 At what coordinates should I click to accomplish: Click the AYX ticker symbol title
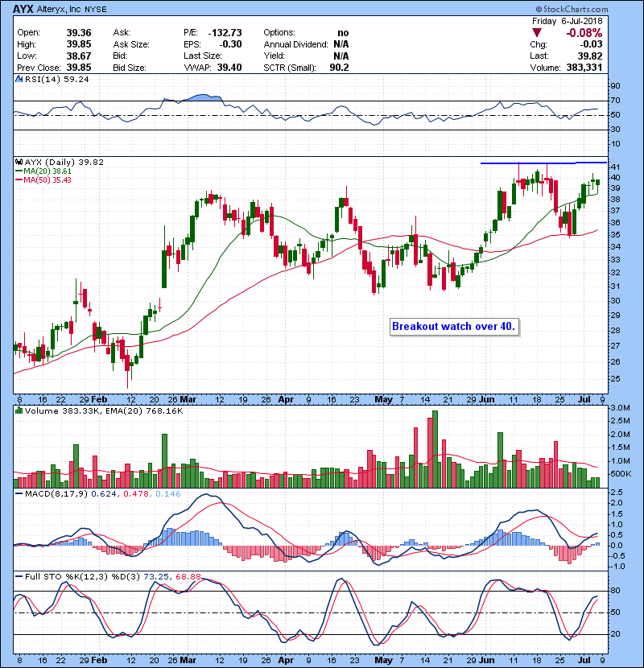click(23, 9)
